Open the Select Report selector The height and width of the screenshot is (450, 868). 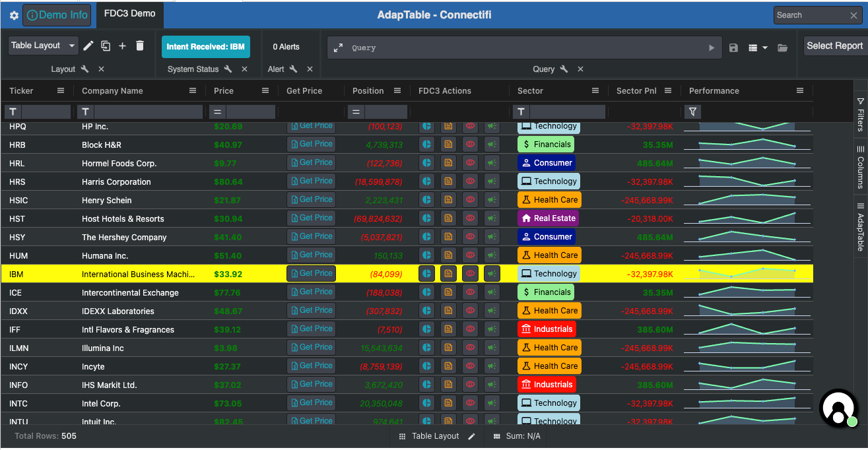[834, 46]
